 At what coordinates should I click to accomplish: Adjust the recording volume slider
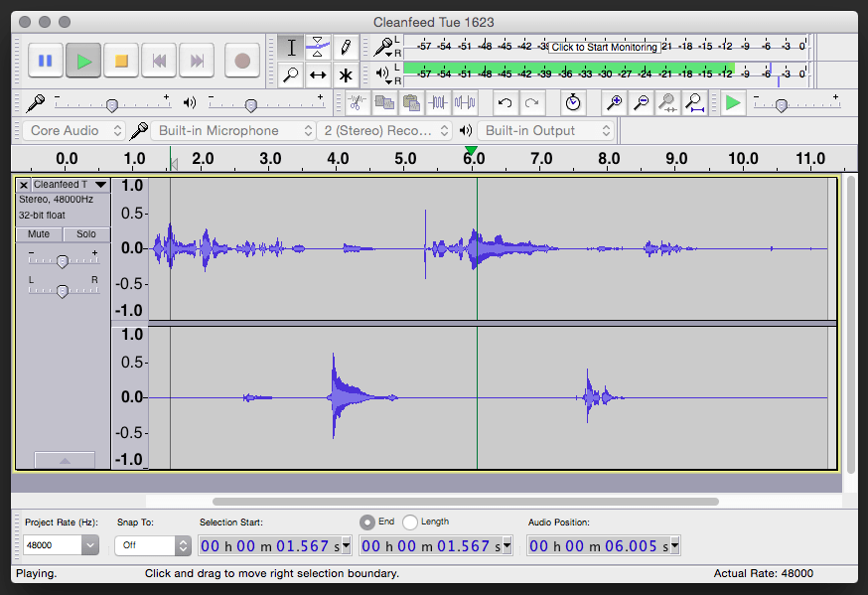tap(112, 104)
